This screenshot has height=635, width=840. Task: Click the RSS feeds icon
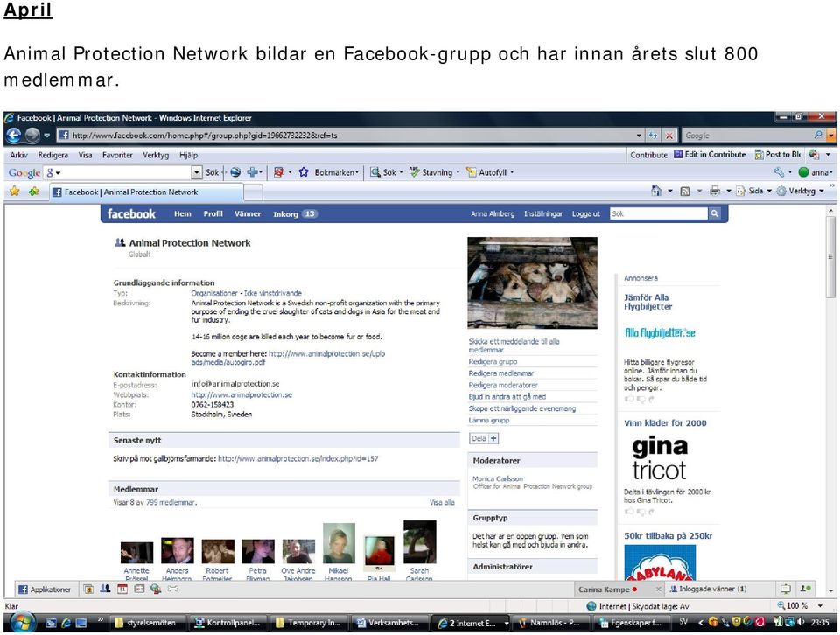click(x=684, y=192)
